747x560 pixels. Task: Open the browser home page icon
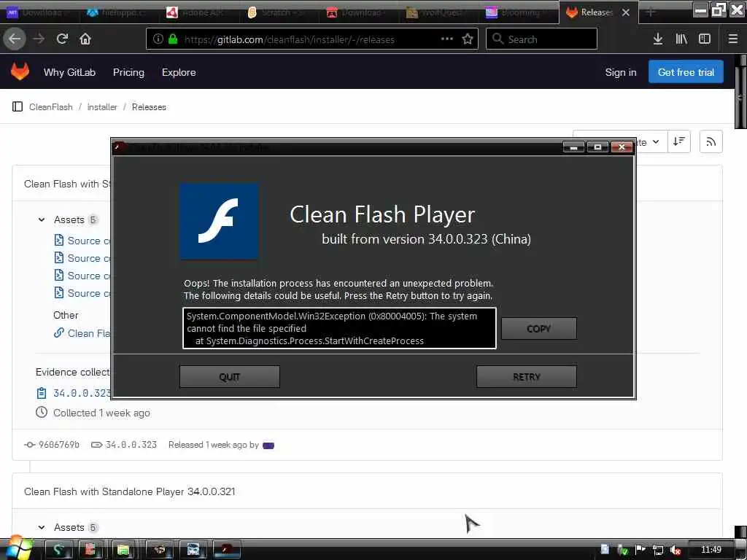(x=85, y=39)
